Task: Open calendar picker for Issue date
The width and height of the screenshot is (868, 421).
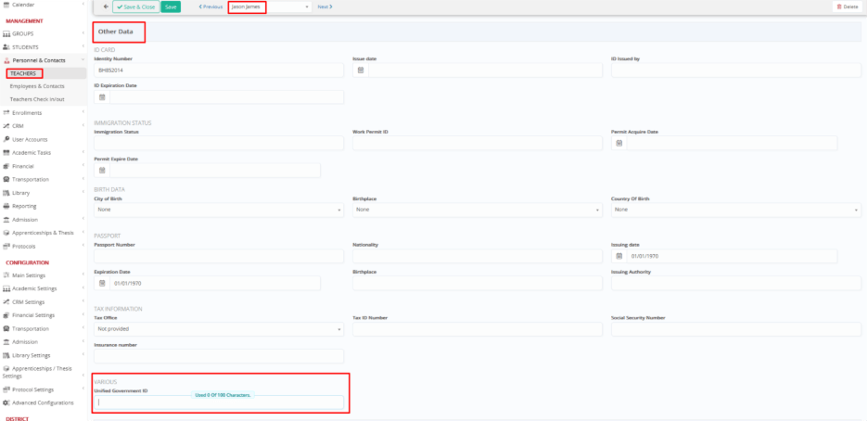Action: click(360, 70)
